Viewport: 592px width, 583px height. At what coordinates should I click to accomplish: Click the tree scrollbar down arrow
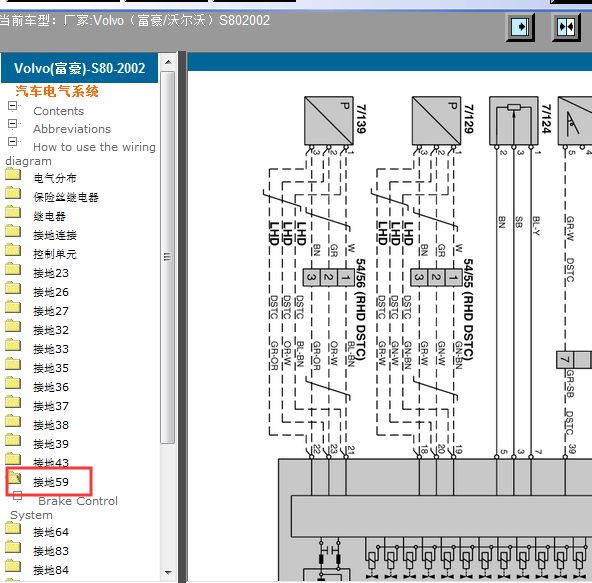pyautogui.click(x=168, y=572)
